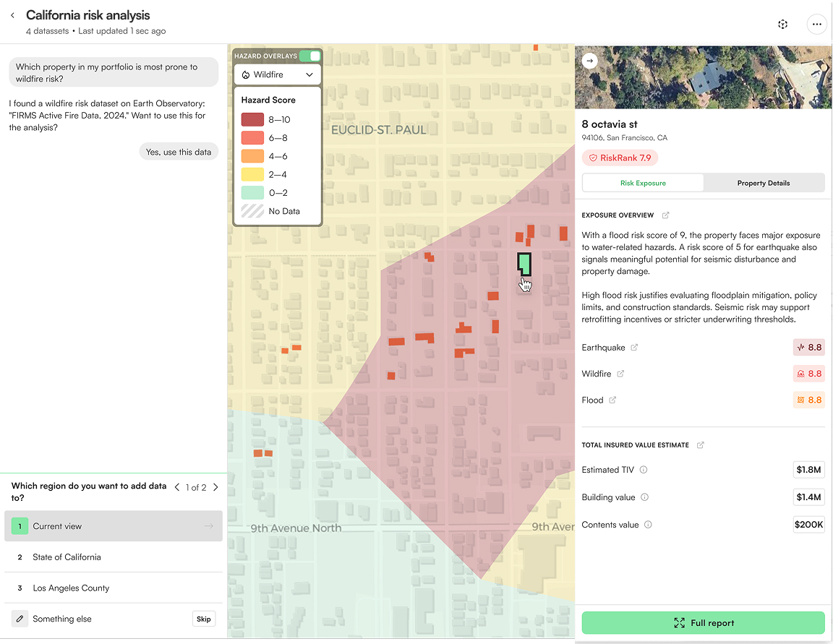This screenshot has width=833, height=644.
Task: Go to previous question chevron
Action: (x=177, y=487)
